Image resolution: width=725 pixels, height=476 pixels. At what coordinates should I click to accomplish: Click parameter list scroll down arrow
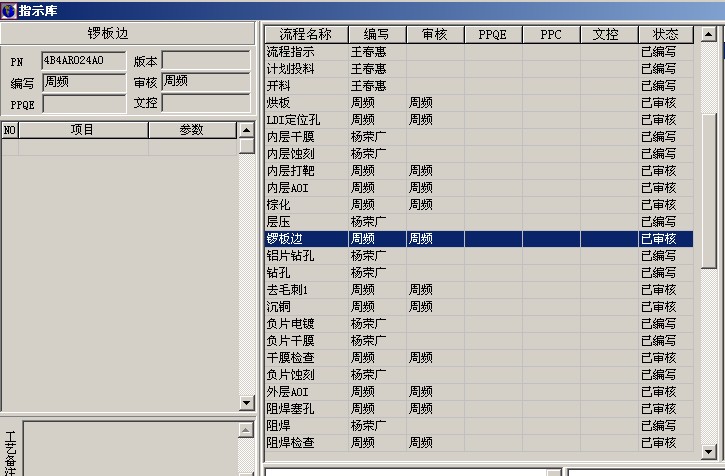(x=246, y=403)
